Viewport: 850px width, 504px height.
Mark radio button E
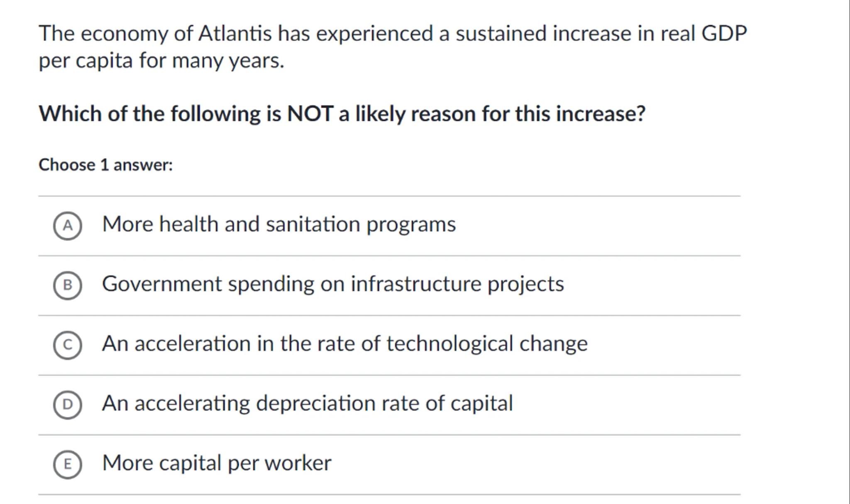(x=67, y=464)
